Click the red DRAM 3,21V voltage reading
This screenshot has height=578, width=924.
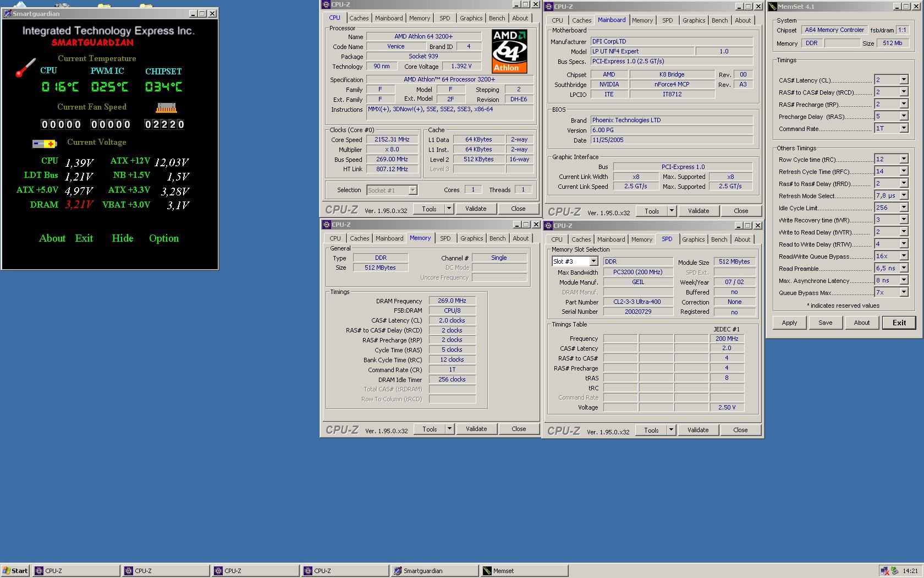[x=79, y=204]
